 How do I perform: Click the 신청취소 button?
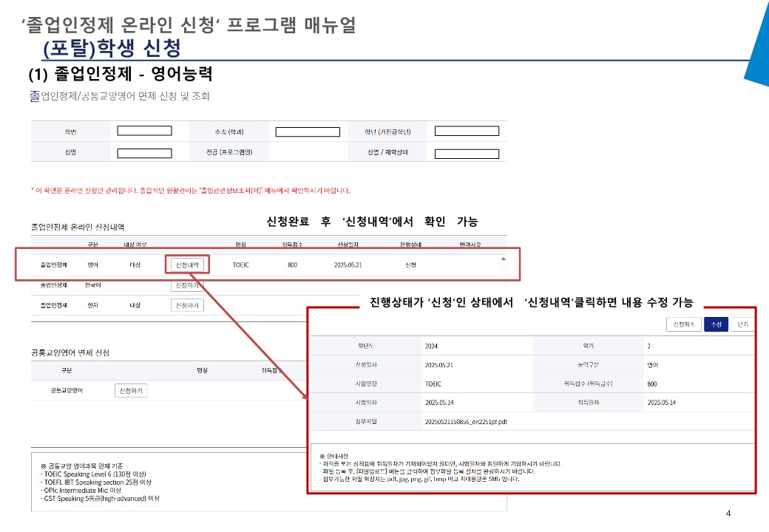click(x=684, y=324)
